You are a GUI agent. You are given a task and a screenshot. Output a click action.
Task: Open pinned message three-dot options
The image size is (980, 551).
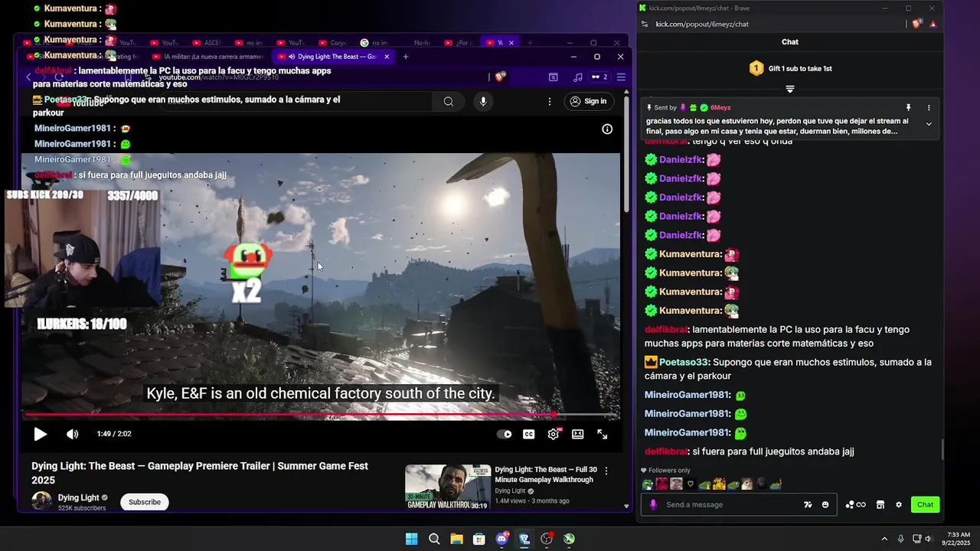(929, 108)
